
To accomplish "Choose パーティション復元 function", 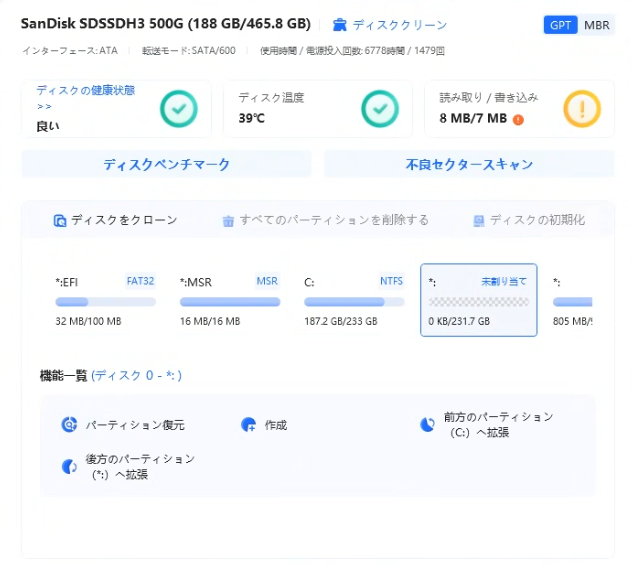I will (x=135, y=425).
